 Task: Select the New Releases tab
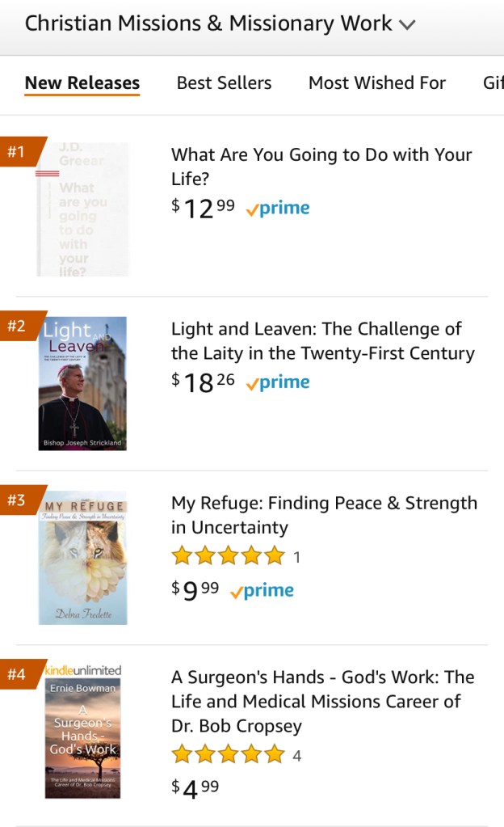coord(82,82)
